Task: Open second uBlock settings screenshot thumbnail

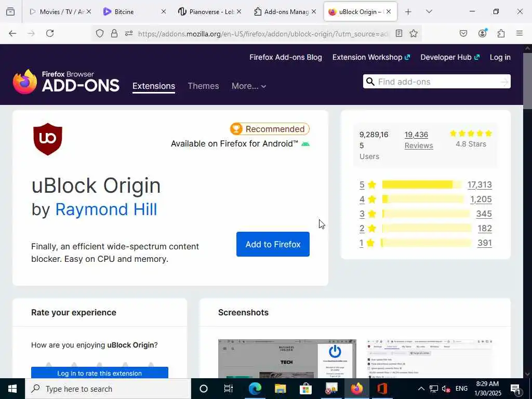Action: tap(430, 358)
